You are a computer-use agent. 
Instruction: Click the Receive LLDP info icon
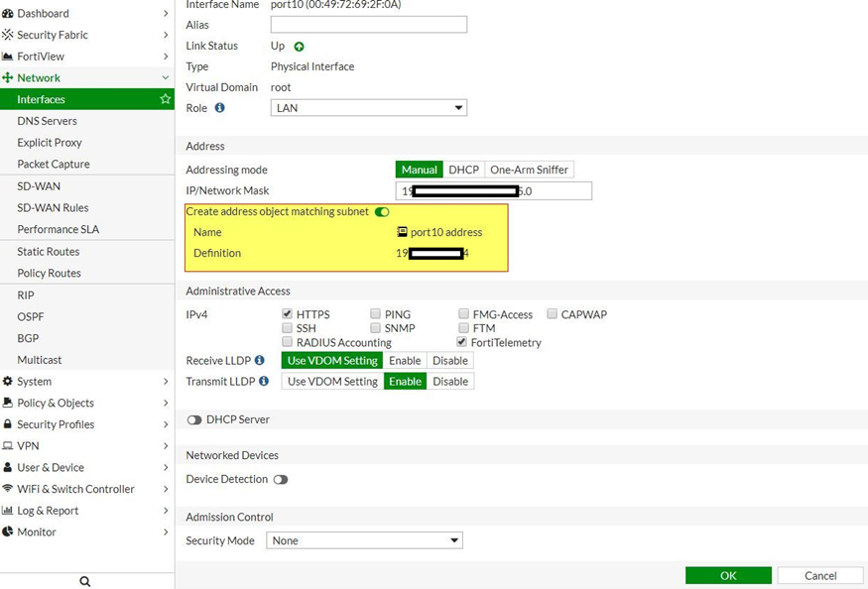coord(260,360)
